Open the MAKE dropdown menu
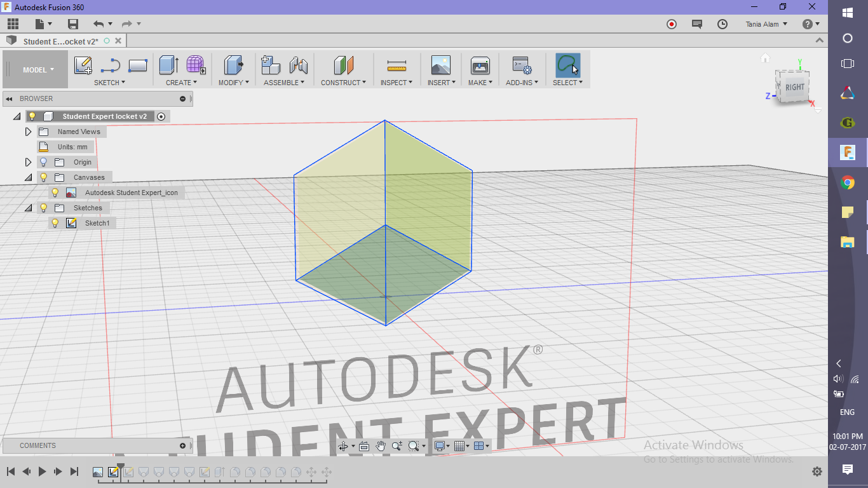 [480, 83]
